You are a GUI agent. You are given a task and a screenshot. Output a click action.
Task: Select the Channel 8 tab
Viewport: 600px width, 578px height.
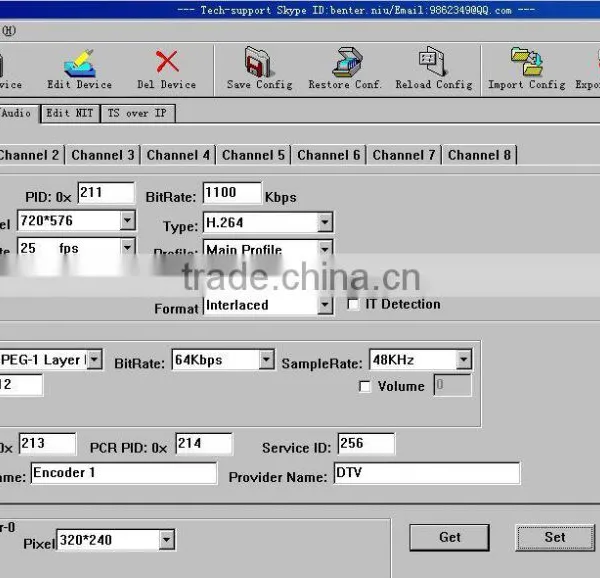point(479,155)
